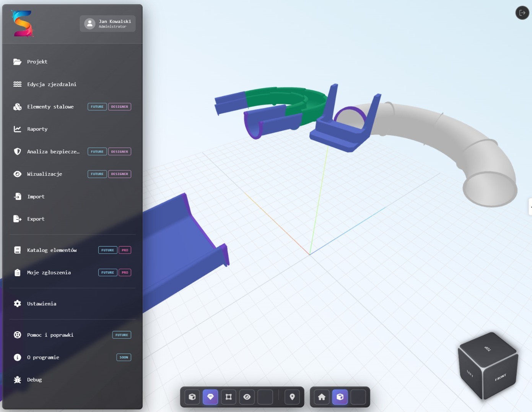Screen dimensions: 532x412
Task: Click the logout icon in top-right corner
Action: click(522, 13)
